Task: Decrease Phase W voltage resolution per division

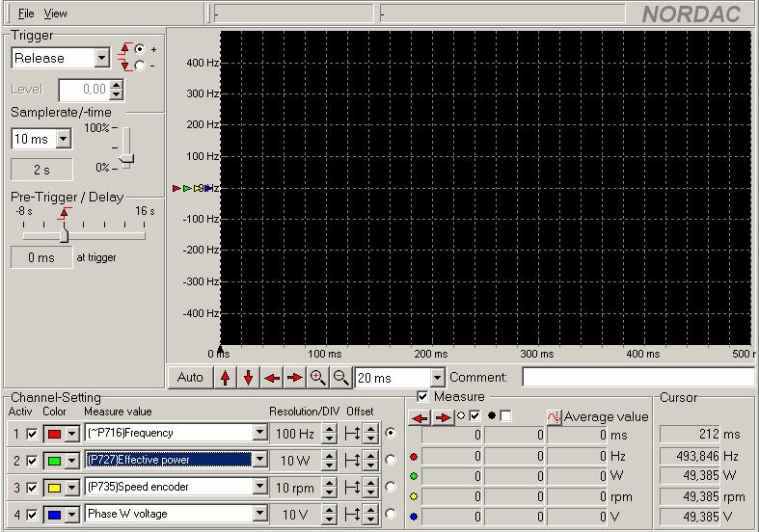Action: tap(329, 519)
